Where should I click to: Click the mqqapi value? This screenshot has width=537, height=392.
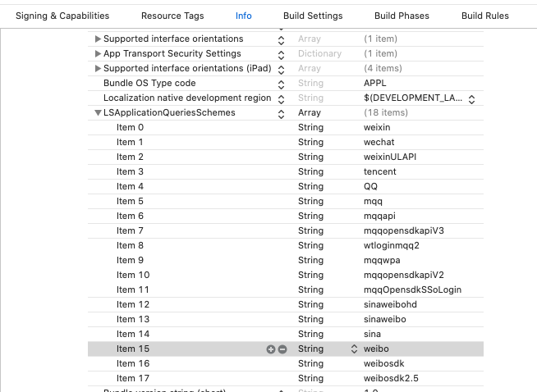[x=379, y=216]
